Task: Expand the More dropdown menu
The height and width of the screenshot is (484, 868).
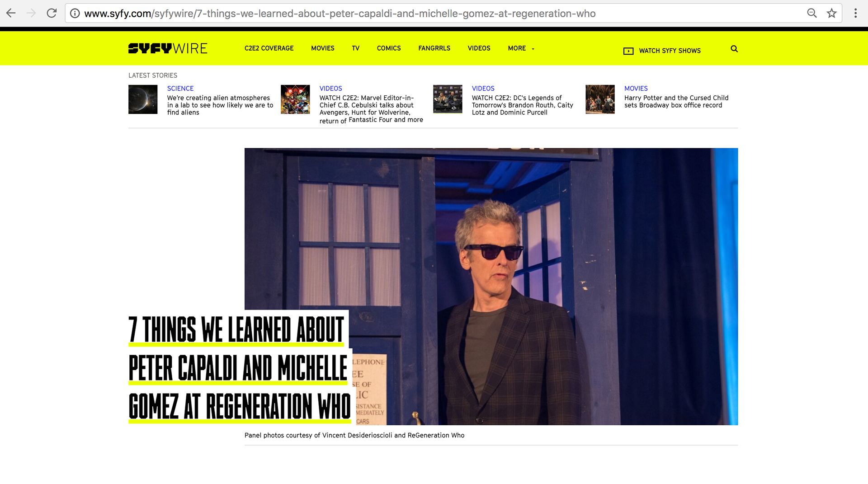Action: tap(521, 48)
